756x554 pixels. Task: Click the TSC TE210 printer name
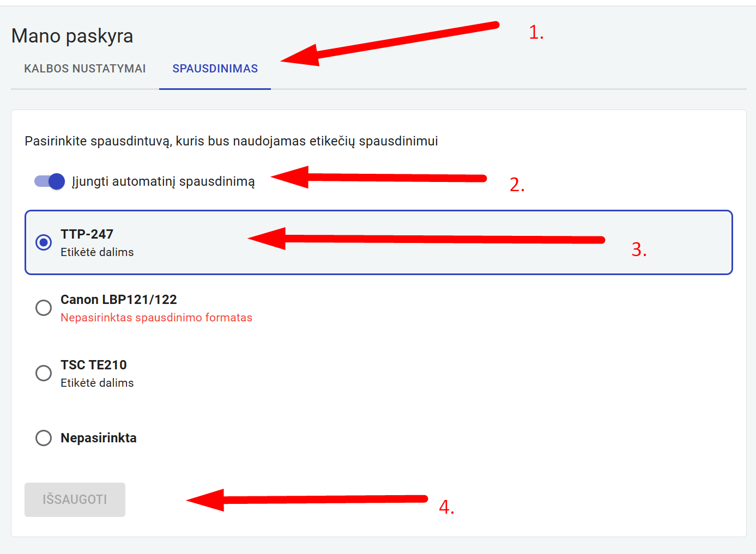point(94,365)
